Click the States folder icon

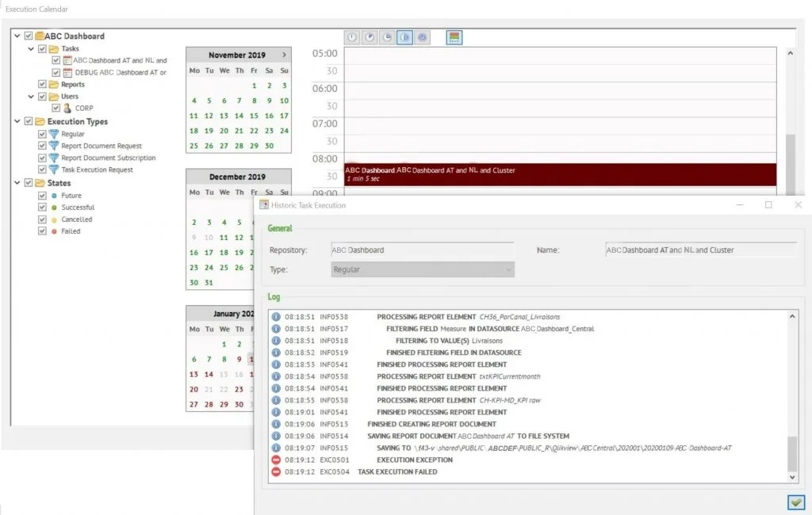tap(40, 183)
